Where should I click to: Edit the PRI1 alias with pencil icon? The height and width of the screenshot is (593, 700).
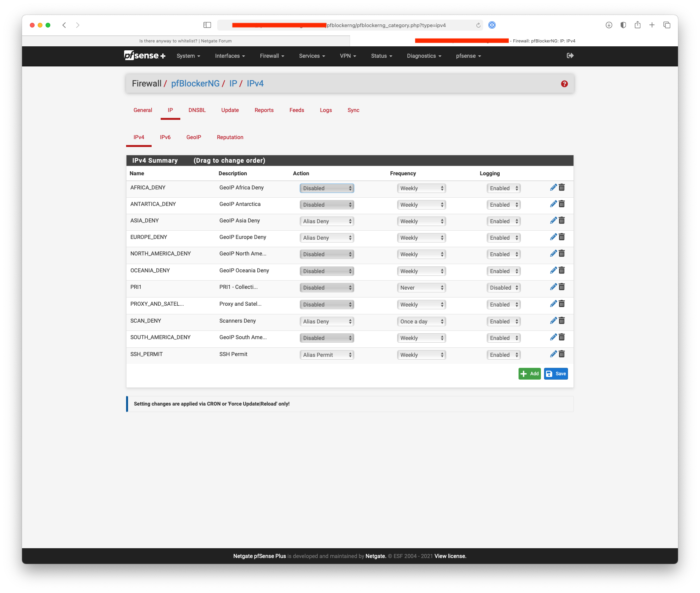pos(553,287)
